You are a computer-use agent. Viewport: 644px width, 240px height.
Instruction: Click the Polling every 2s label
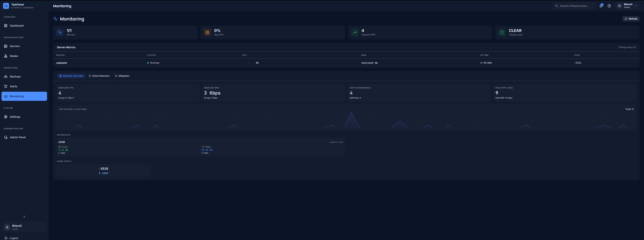pos(627,47)
